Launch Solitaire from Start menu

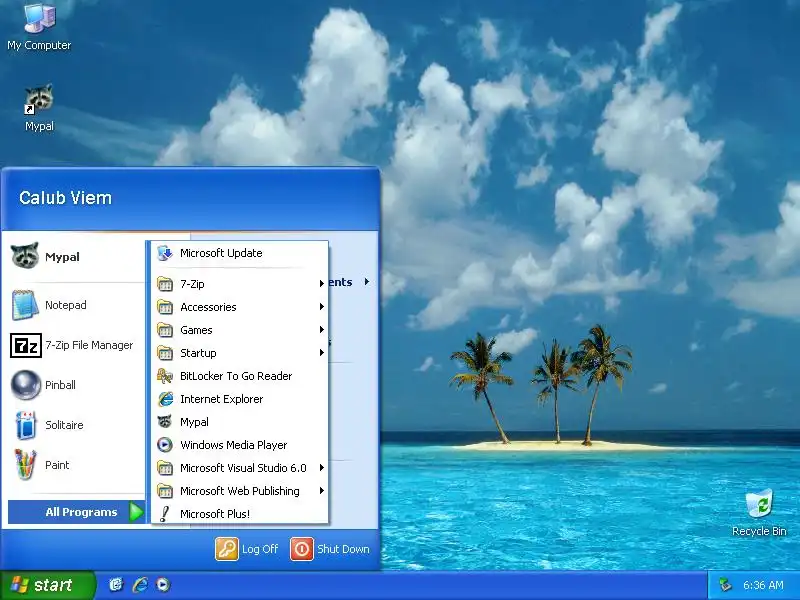[x=74, y=425]
